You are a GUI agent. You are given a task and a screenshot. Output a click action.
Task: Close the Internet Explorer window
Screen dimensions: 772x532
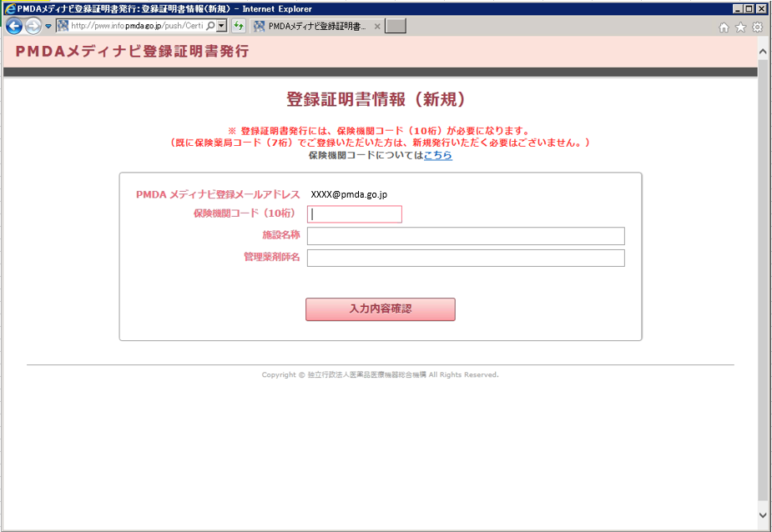[761, 9]
